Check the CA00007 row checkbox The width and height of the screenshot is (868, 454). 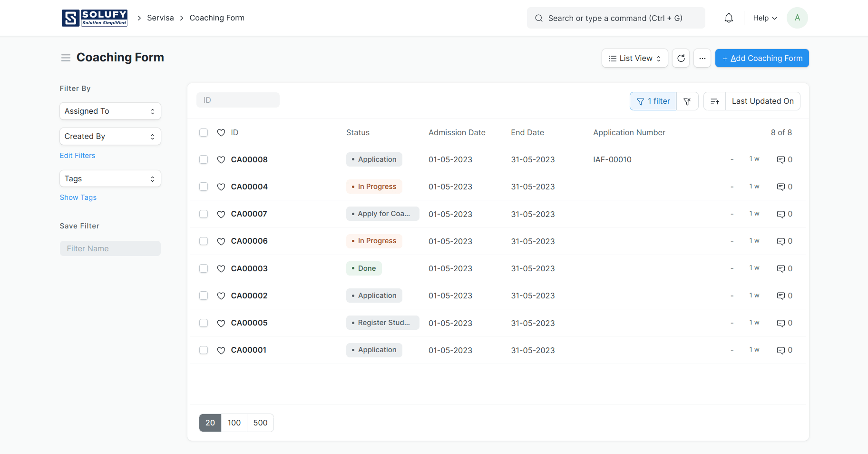[204, 214]
